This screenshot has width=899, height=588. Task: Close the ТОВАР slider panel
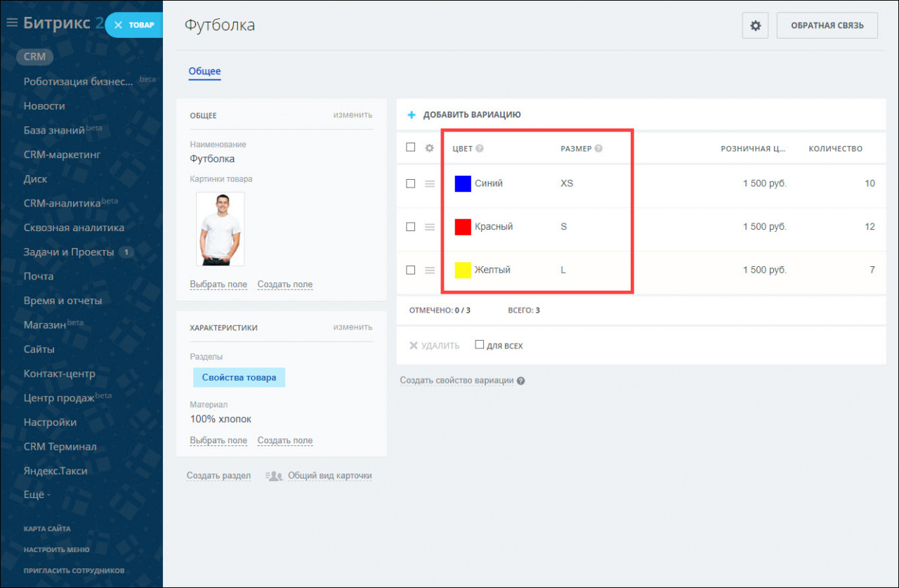[118, 25]
